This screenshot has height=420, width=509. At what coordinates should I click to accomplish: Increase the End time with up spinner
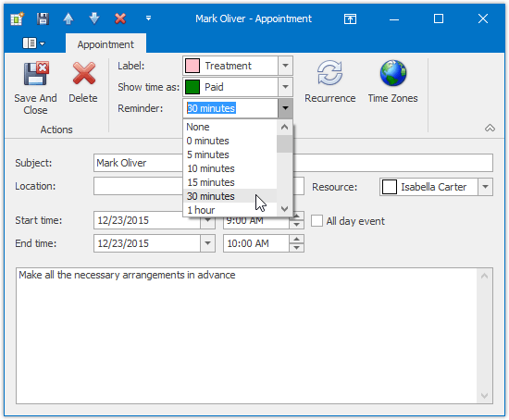tap(296, 240)
